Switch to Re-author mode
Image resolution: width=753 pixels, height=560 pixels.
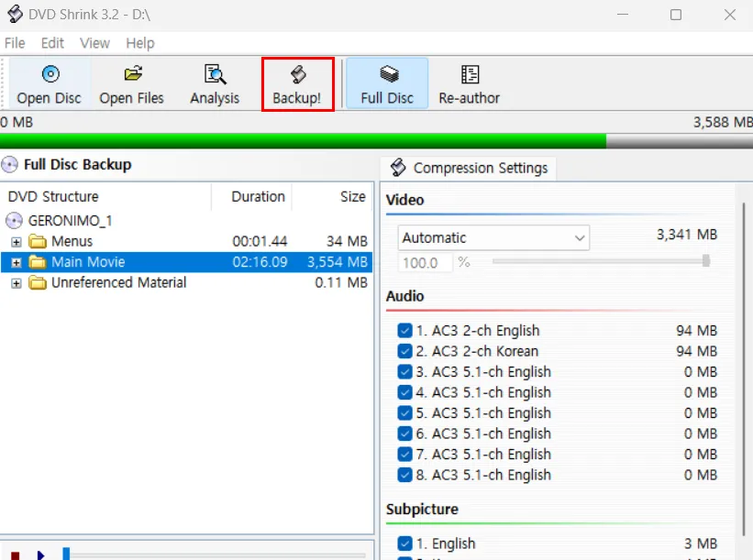(470, 84)
